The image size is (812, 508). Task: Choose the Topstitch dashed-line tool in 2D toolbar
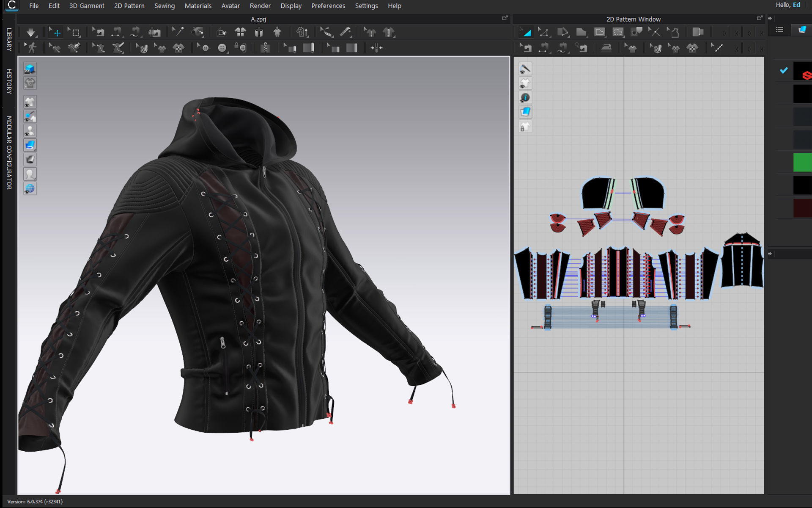pyautogui.click(x=717, y=48)
